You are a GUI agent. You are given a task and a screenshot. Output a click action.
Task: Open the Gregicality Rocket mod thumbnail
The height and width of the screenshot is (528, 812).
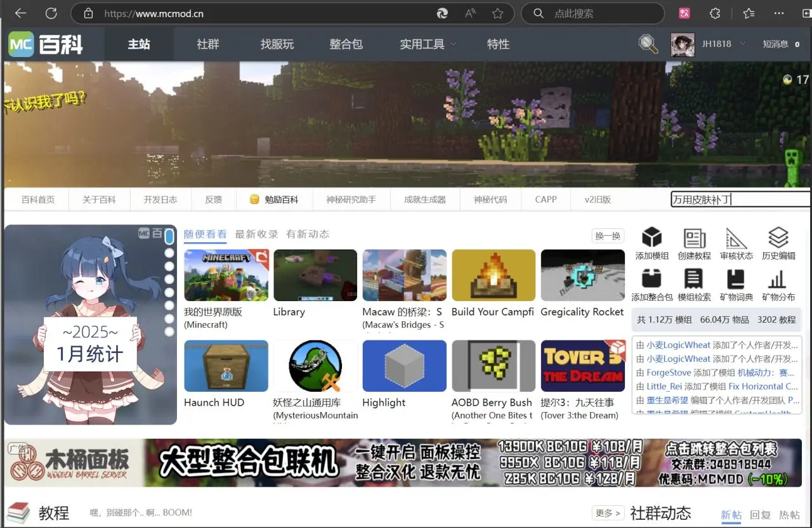point(583,275)
